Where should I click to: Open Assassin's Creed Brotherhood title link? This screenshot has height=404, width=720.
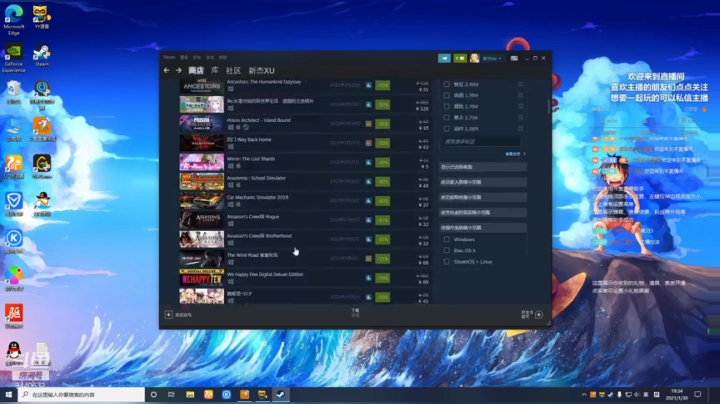tap(259, 236)
